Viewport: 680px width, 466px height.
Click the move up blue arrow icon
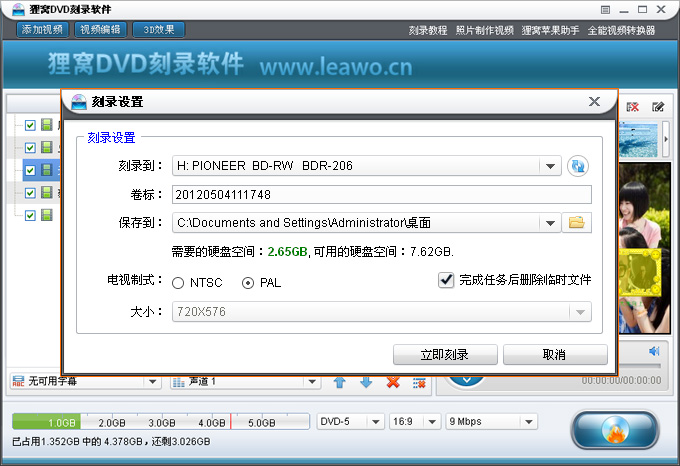click(x=340, y=382)
